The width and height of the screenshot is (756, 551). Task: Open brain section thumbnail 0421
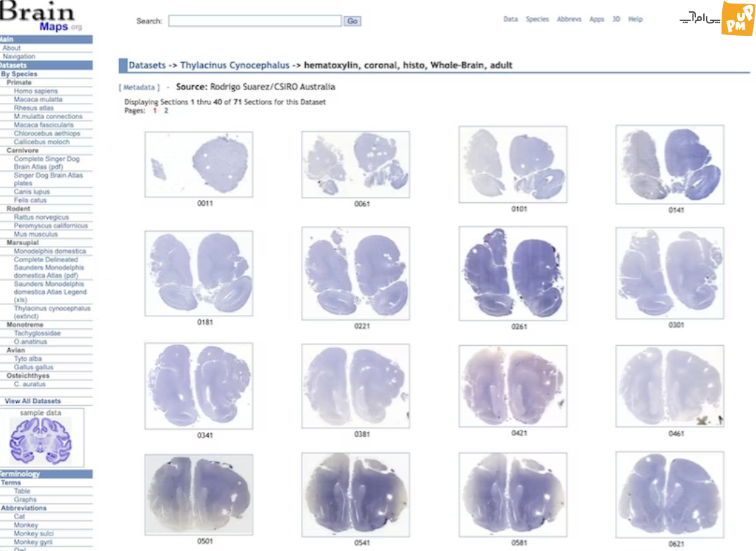point(512,385)
